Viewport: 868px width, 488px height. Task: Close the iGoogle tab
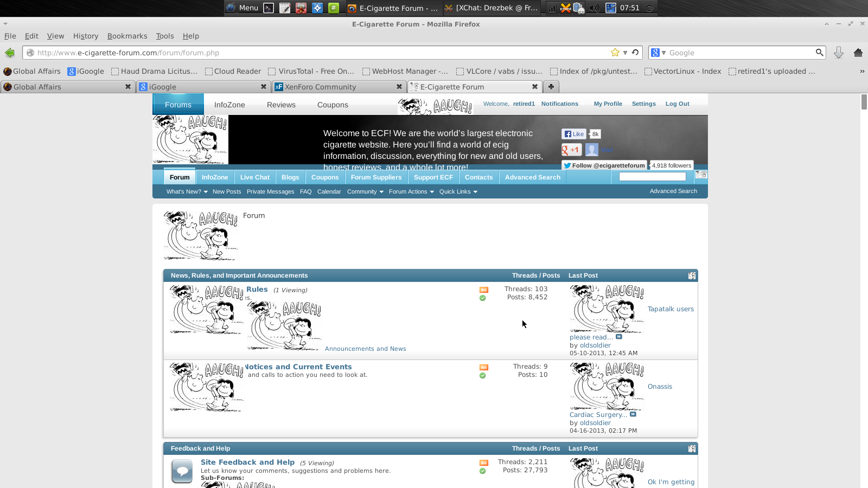(264, 87)
